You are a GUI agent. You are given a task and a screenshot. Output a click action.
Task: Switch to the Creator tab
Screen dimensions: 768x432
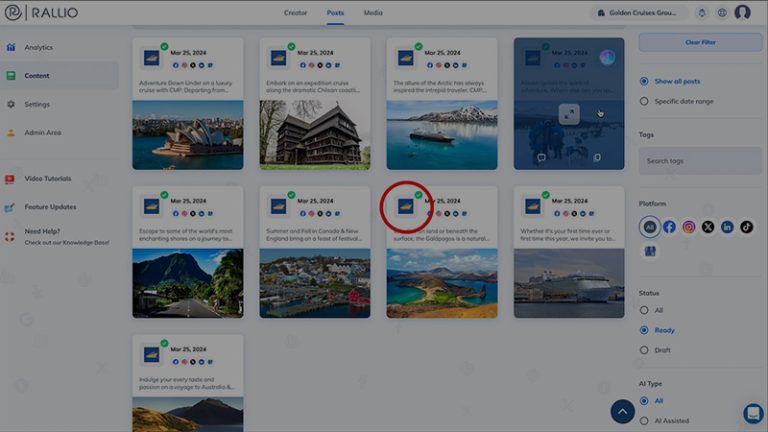(x=295, y=13)
